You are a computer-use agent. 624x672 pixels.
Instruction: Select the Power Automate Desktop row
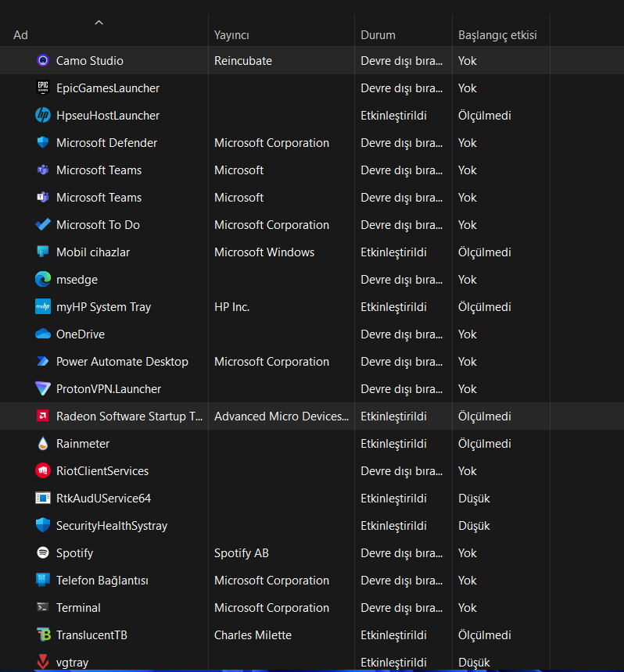click(122, 362)
